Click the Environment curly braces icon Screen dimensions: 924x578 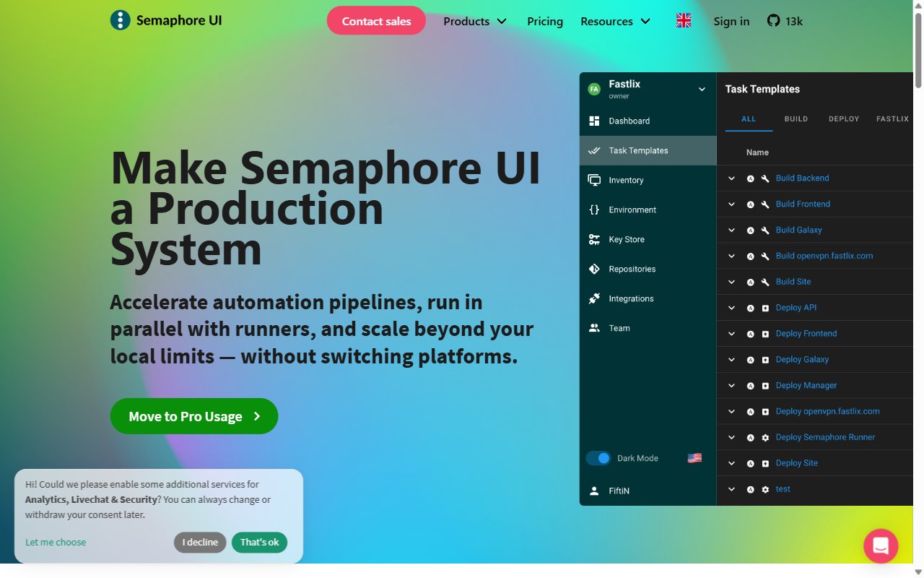coord(594,210)
